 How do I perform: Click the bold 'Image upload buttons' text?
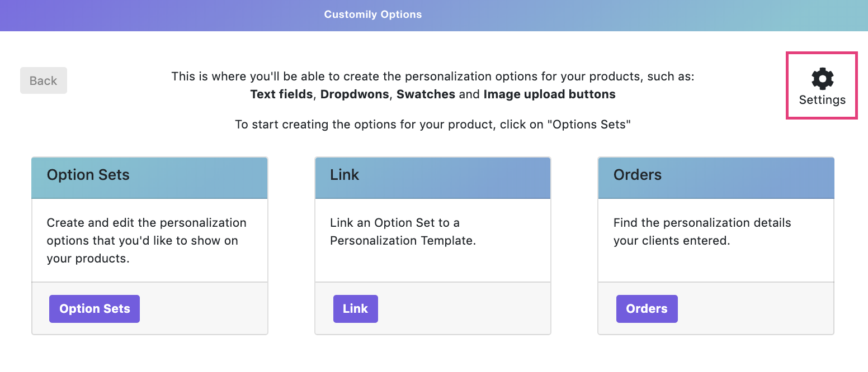549,94
